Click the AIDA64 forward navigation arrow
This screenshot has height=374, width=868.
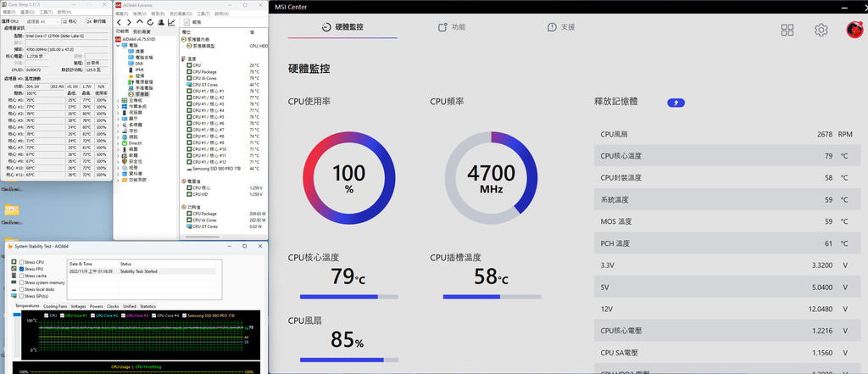coord(129,22)
